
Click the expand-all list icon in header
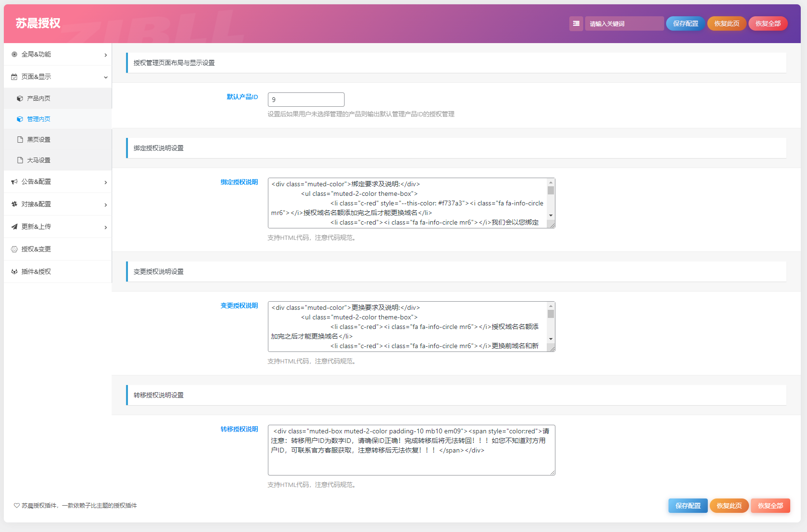pos(576,23)
